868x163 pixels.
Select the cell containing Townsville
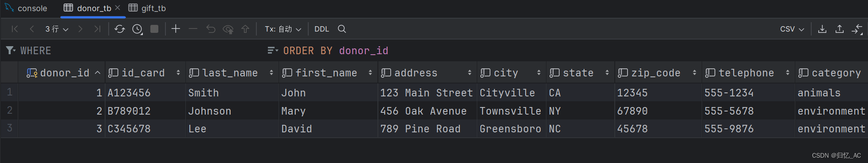[x=511, y=111]
